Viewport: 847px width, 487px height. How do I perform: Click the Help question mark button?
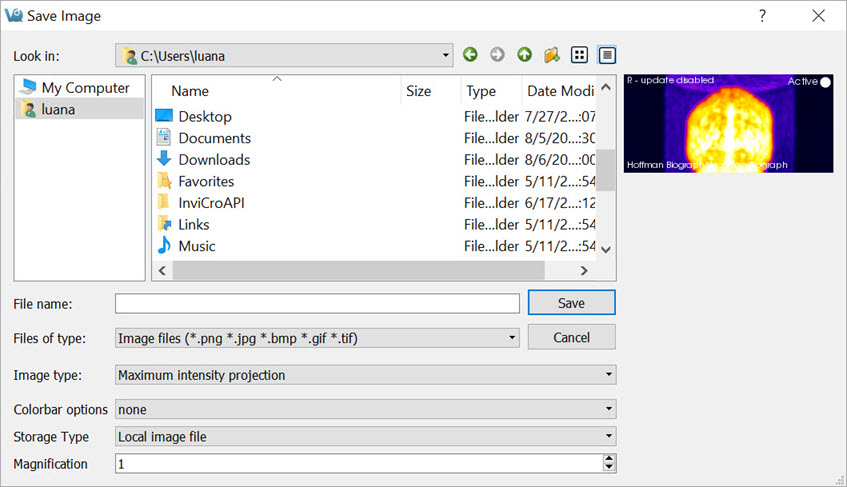pyautogui.click(x=762, y=16)
